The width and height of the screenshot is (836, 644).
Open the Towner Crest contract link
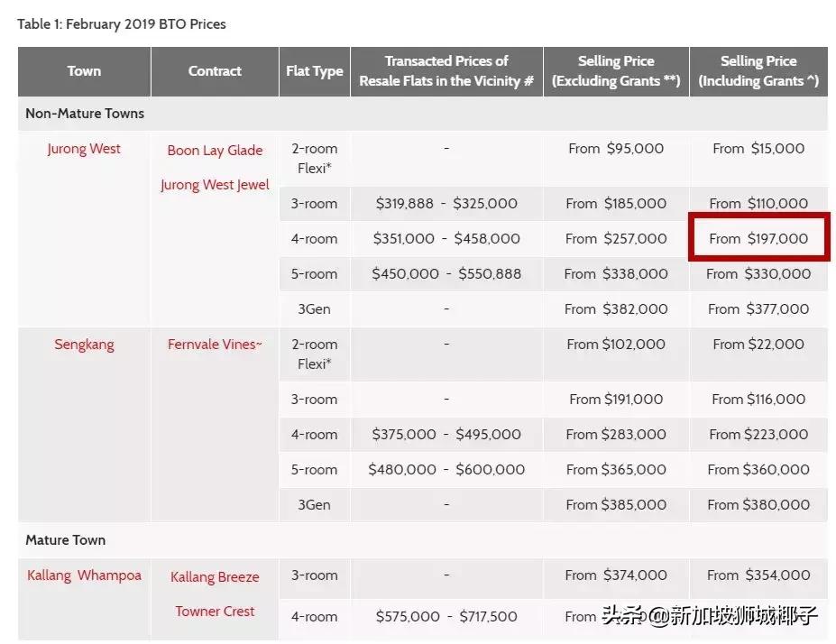[215, 612]
